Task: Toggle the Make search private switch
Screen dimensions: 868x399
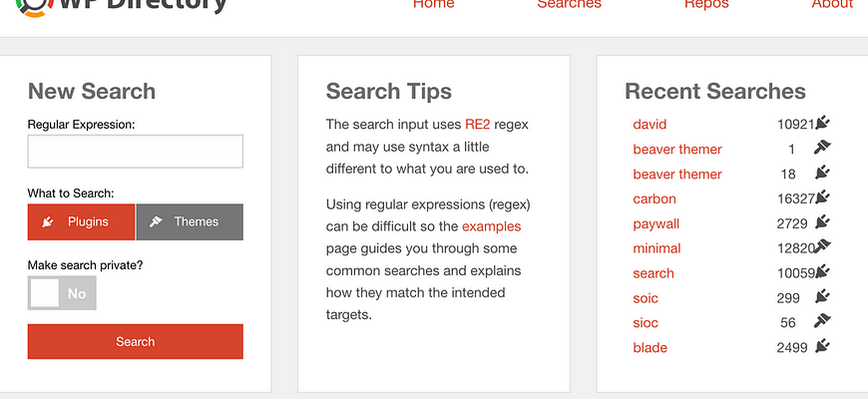Action: point(62,292)
